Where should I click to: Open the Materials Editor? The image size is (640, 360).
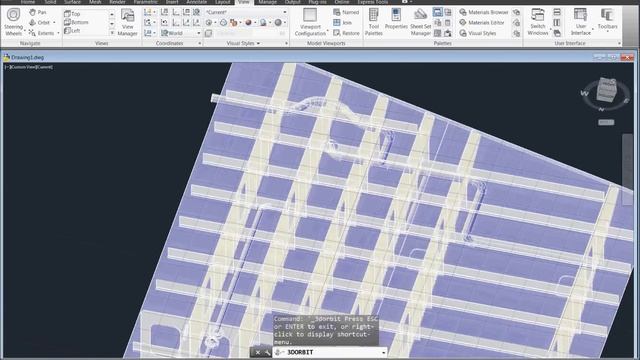pyautogui.click(x=482, y=22)
